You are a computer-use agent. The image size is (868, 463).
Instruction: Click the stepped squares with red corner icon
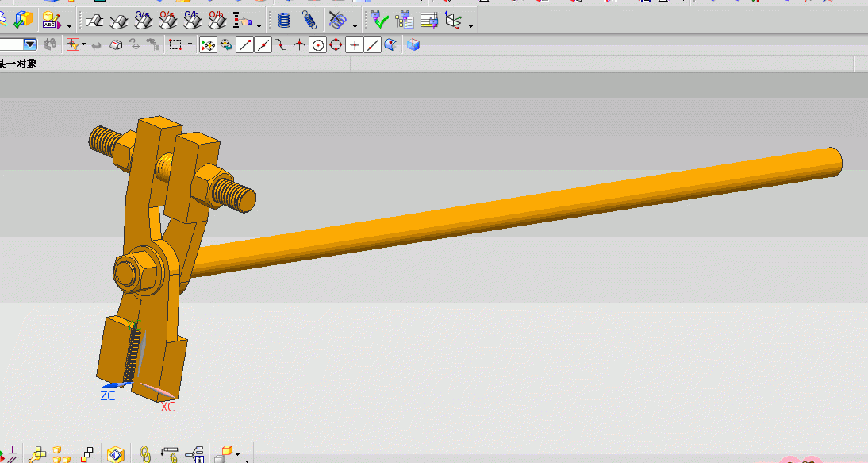click(86, 455)
